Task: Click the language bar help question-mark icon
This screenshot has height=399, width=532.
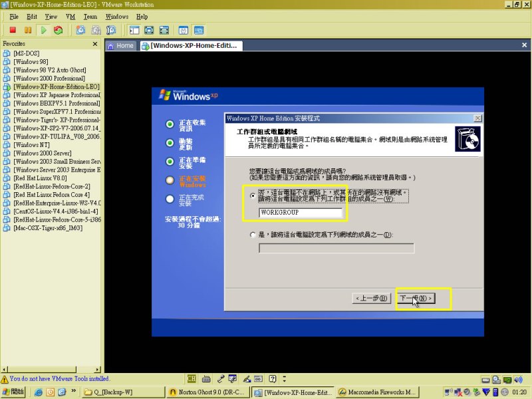Action: point(273,378)
